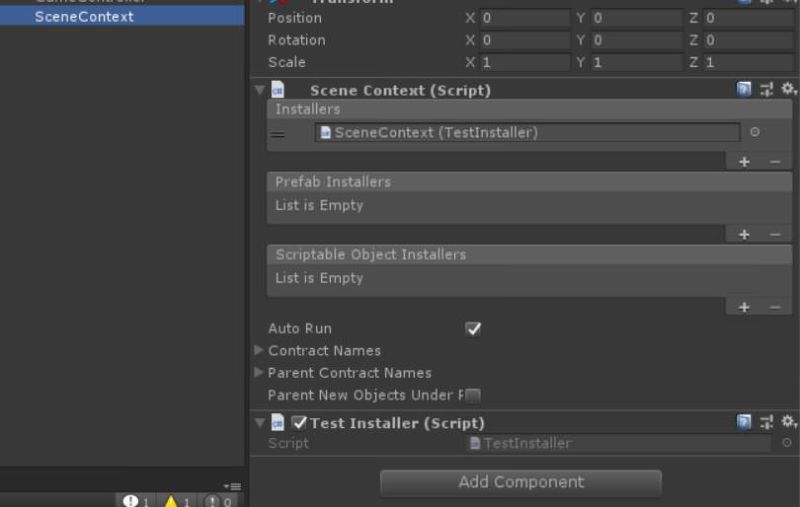The height and width of the screenshot is (507, 800).
Task: Click the Installers list header
Action: (530, 109)
